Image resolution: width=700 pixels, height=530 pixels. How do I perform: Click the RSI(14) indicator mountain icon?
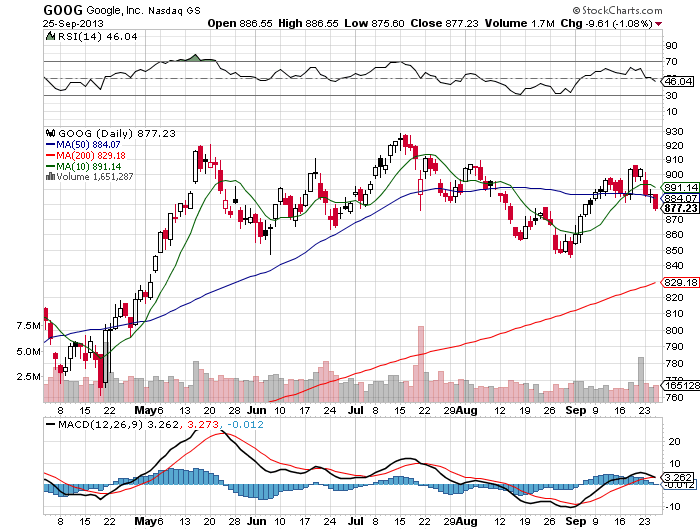[x=48, y=35]
